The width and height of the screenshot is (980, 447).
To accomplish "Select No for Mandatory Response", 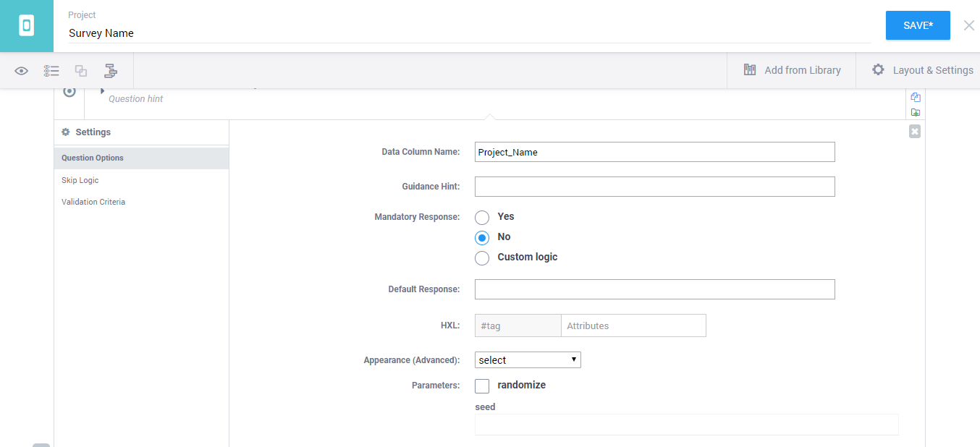I will [x=482, y=237].
